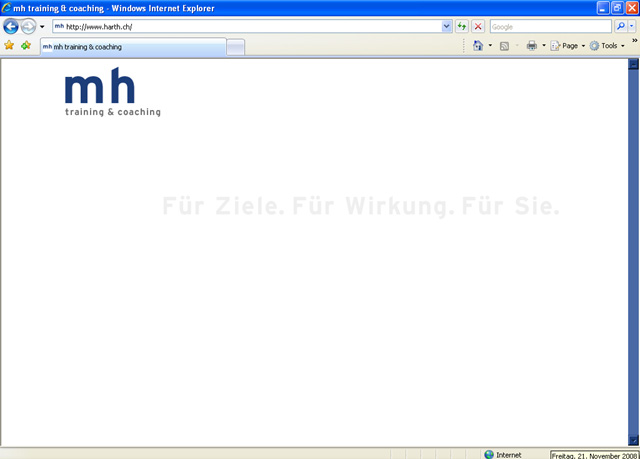Expand the toolbar overflow chevron
640x459 pixels.
point(634,41)
